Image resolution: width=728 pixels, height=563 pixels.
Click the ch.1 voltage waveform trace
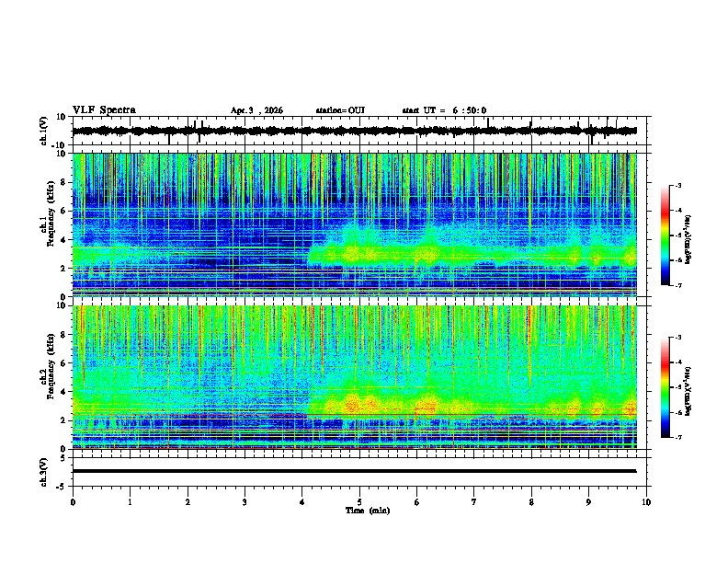(x=354, y=131)
